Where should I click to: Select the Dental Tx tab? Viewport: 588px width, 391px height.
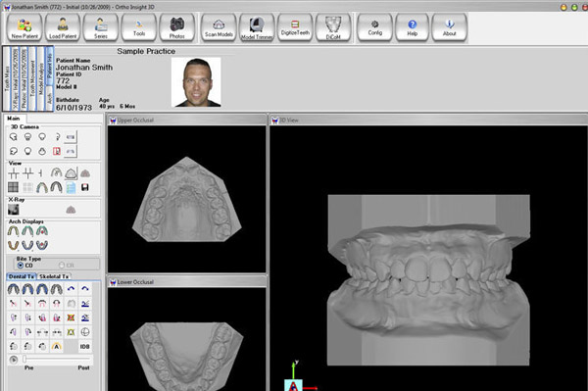22,276
